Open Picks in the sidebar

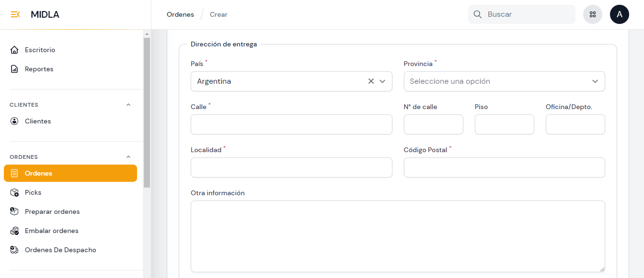tap(33, 192)
